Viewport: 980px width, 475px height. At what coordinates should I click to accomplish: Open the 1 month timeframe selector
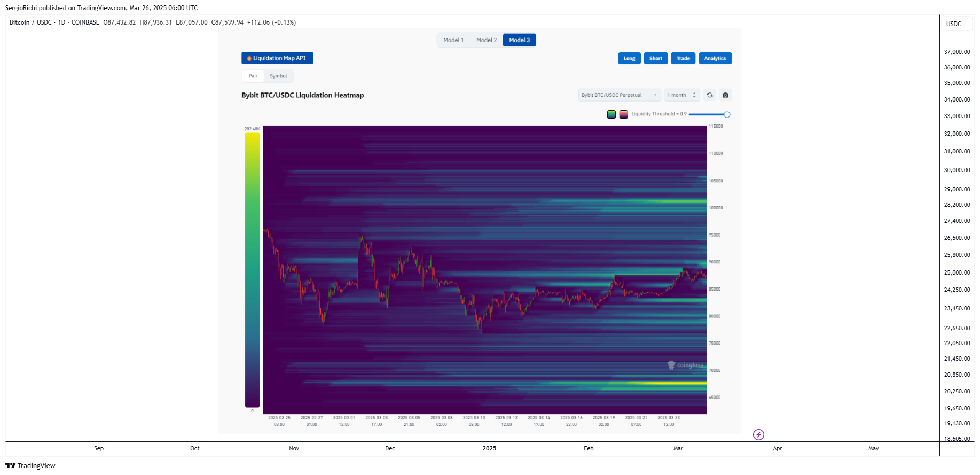click(681, 95)
